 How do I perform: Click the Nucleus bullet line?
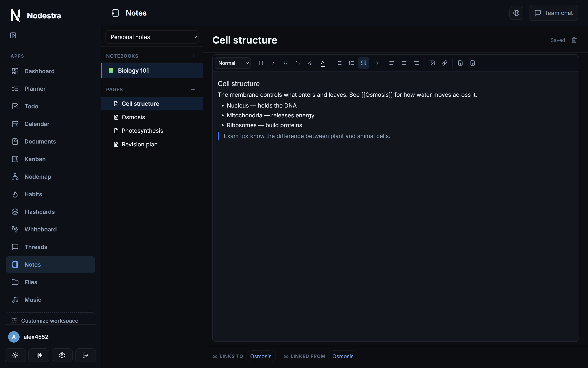262,106
